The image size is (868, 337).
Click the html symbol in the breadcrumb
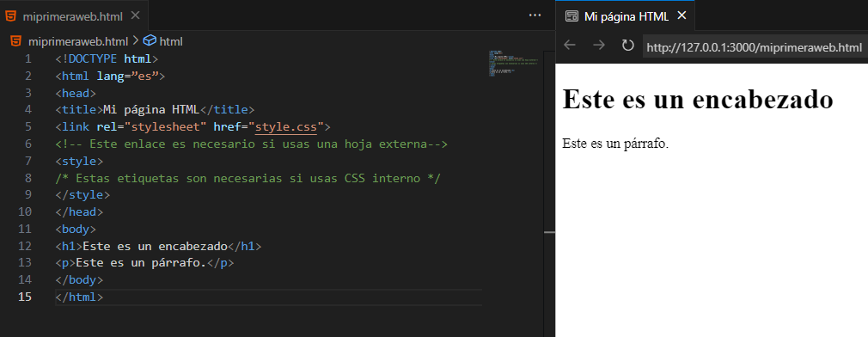click(x=171, y=41)
